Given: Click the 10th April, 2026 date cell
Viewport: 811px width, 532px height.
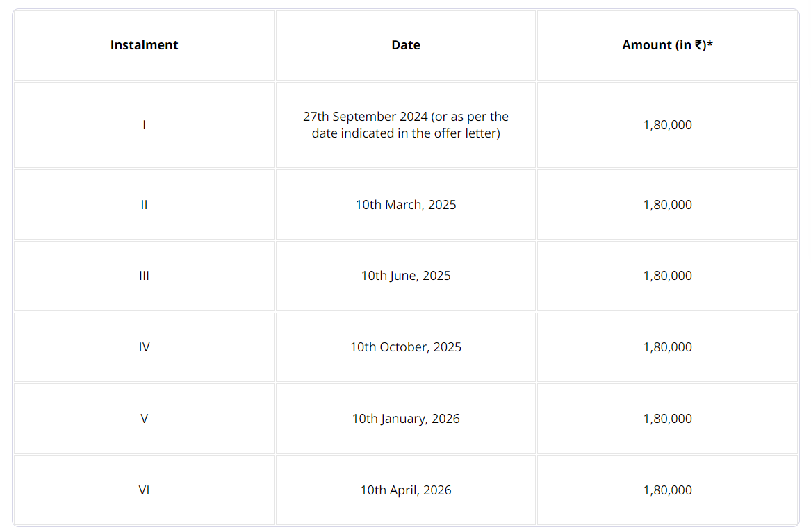Looking at the screenshot, I should tap(406, 490).
